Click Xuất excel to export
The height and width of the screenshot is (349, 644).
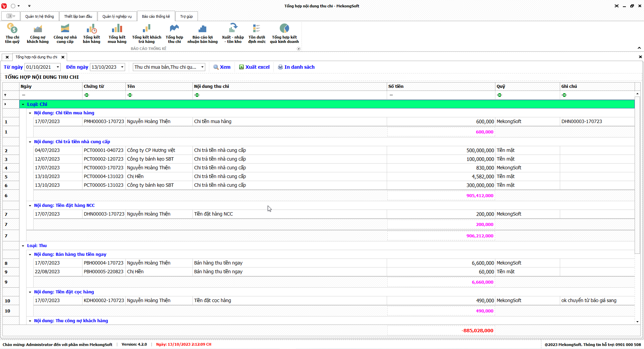[x=254, y=67]
